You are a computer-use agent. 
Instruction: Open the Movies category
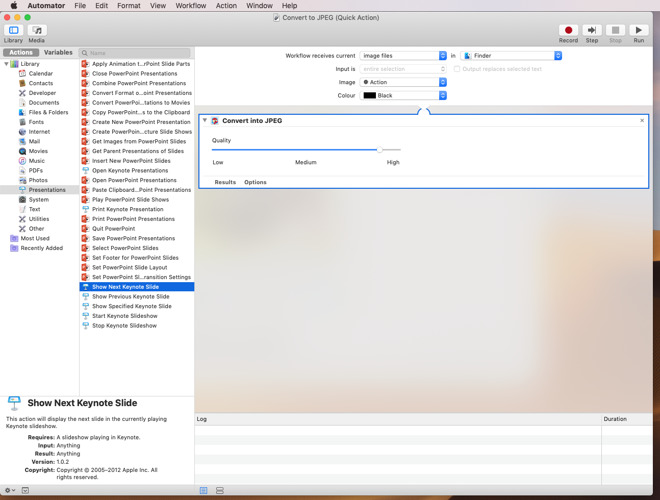38,151
